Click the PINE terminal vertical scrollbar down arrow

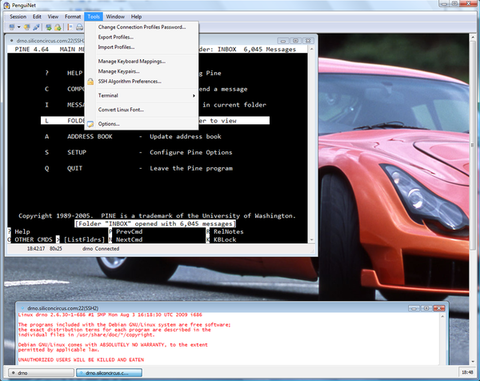pyautogui.click(x=312, y=240)
